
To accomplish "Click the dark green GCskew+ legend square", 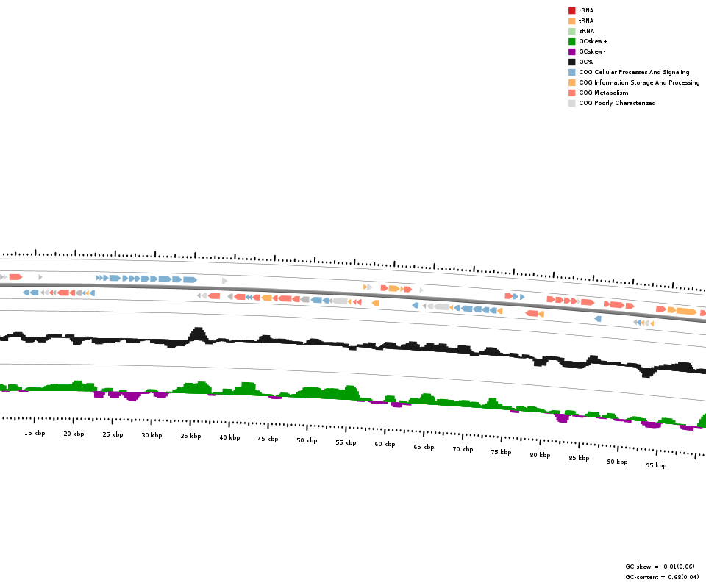I will 571,41.
